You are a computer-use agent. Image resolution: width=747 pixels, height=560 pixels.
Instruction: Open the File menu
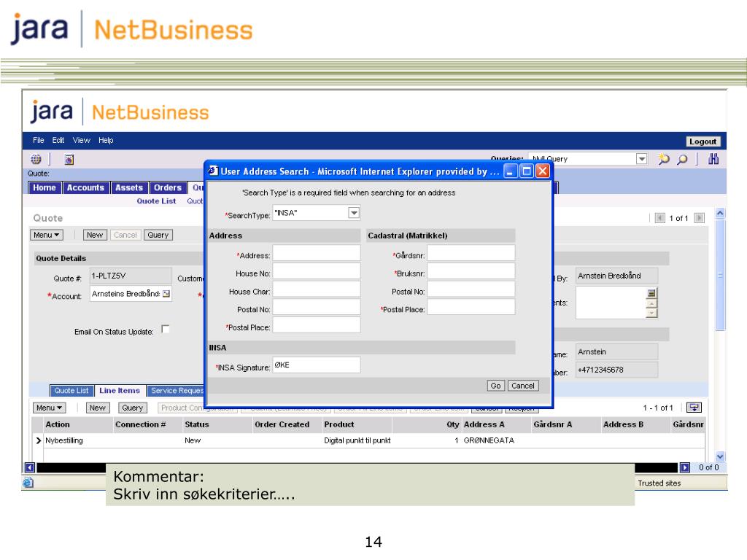[x=38, y=140]
